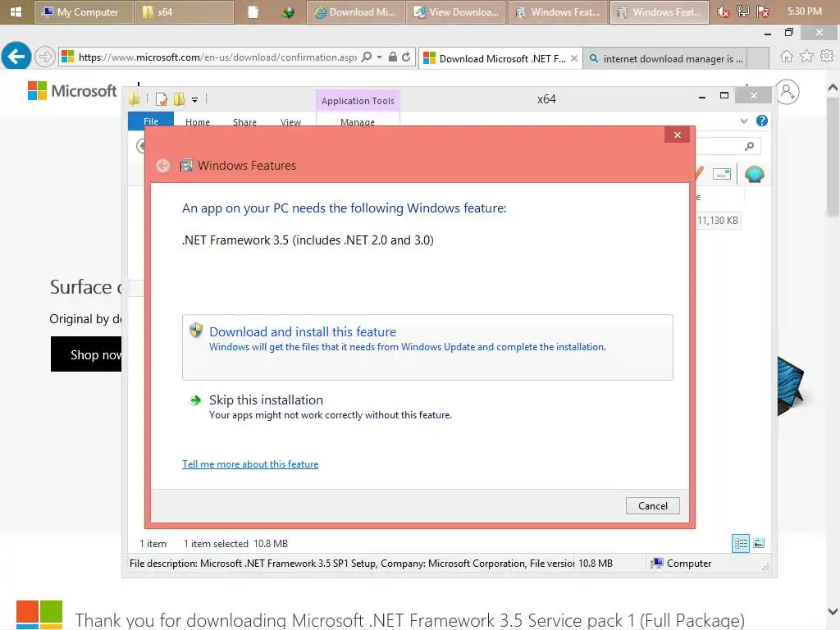
Task: Click the back arrow in Windows Features dialog
Action: tap(163, 166)
